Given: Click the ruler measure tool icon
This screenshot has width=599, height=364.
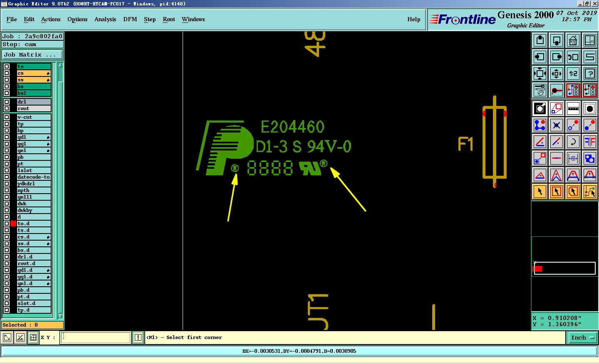Looking at the screenshot, I should (573, 108).
